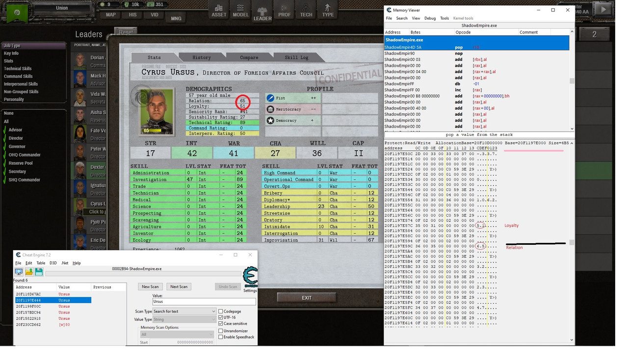
Task: Open Cheat Engine Table menu
Action: (41, 263)
